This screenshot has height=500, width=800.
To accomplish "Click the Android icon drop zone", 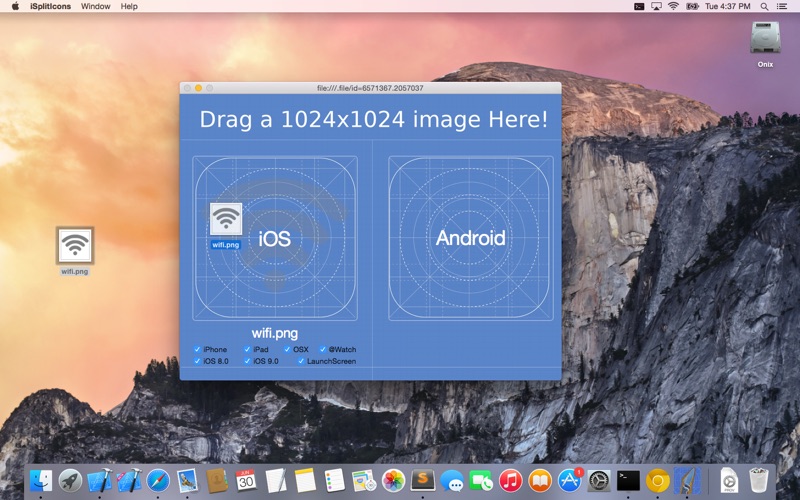I will [x=471, y=238].
